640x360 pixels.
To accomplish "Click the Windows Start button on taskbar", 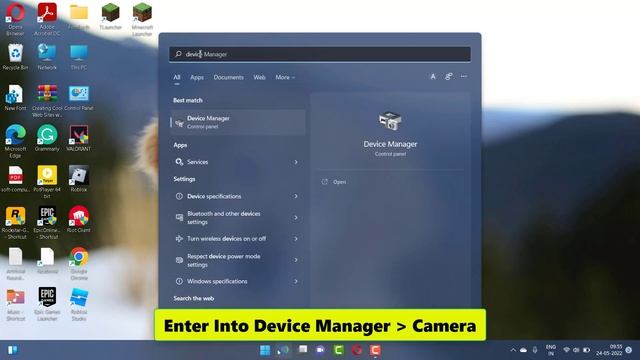I will [x=265, y=350].
